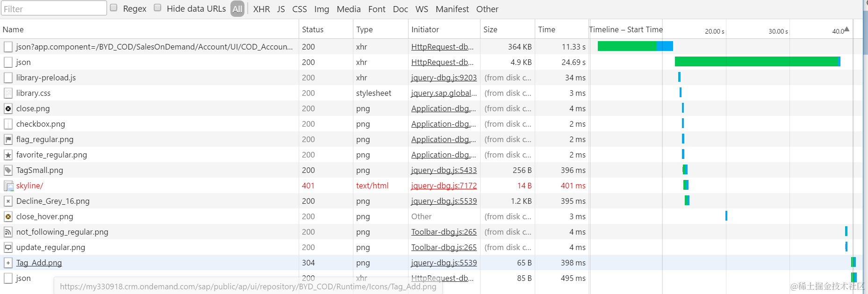Open Toolbar-dbg.js:265 link in update_regular.png row
868x294 pixels.
[444, 247]
